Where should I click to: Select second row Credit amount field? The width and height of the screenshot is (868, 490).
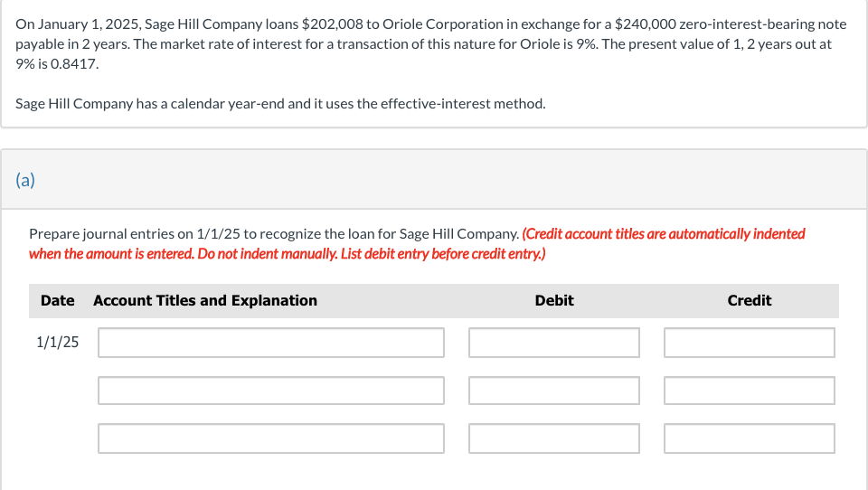click(750, 391)
